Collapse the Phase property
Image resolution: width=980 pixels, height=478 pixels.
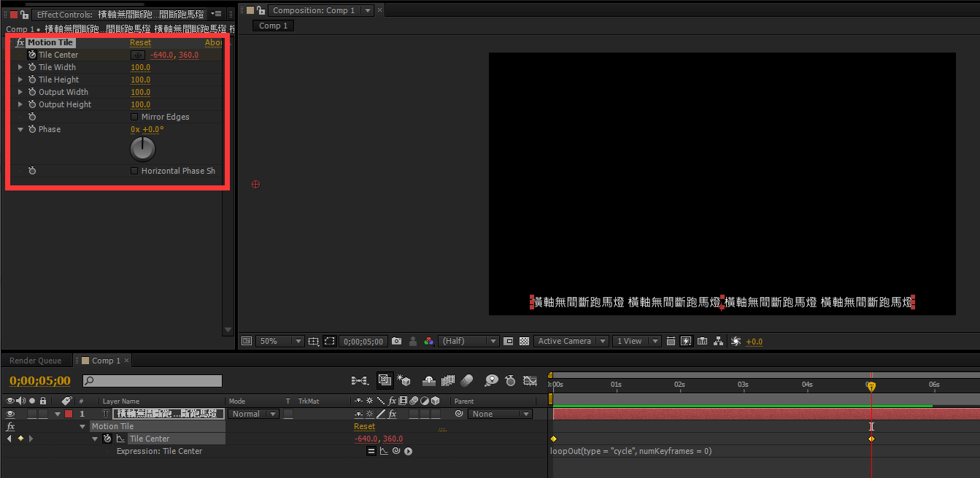tap(20, 129)
